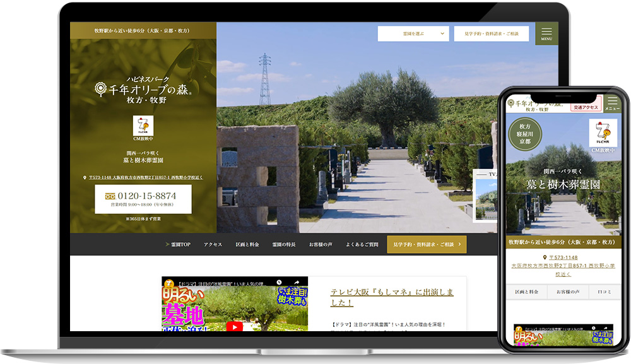
Task: Play the YouTube video on the laptop
Action: (x=235, y=326)
